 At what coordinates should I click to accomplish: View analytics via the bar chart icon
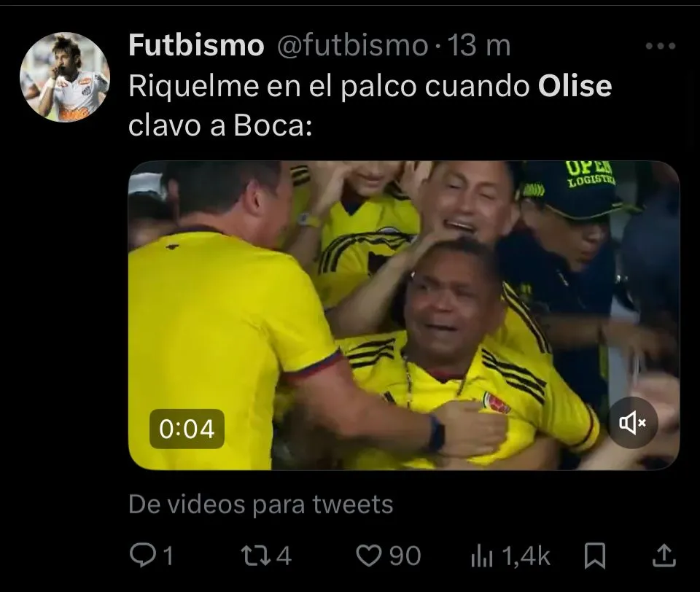coord(482,557)
